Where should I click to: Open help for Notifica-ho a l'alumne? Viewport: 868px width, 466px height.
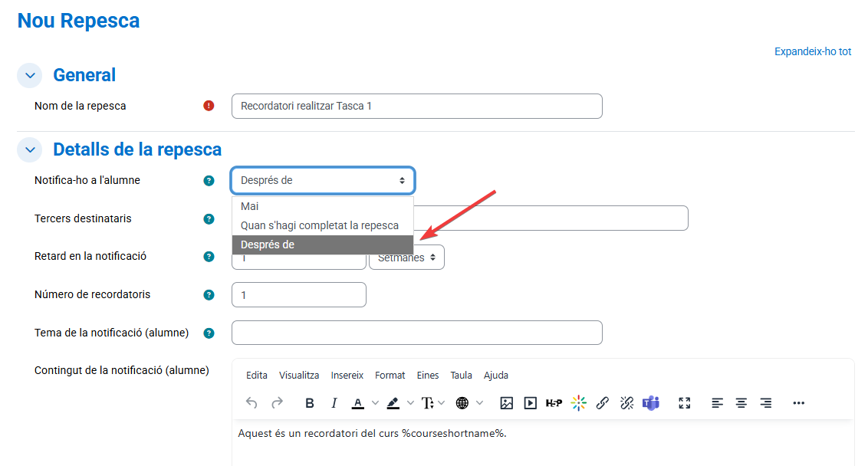pyautogui.click(x=209, y=181)
